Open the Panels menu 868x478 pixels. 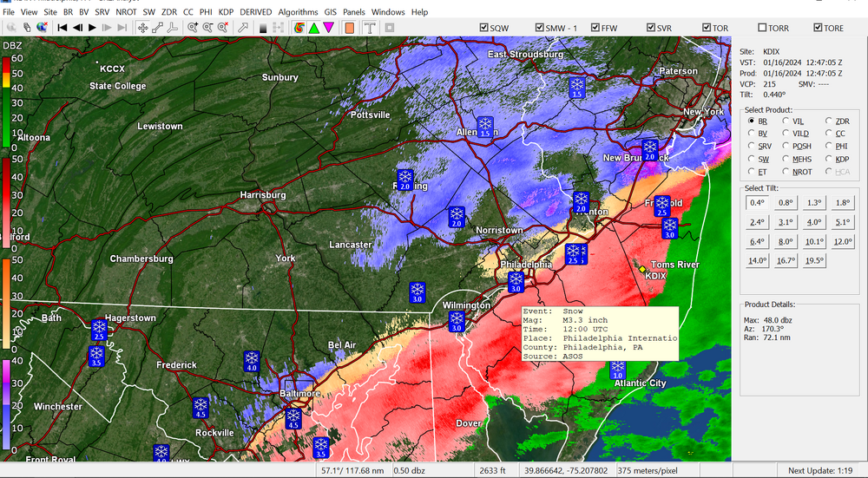[354, 11]
